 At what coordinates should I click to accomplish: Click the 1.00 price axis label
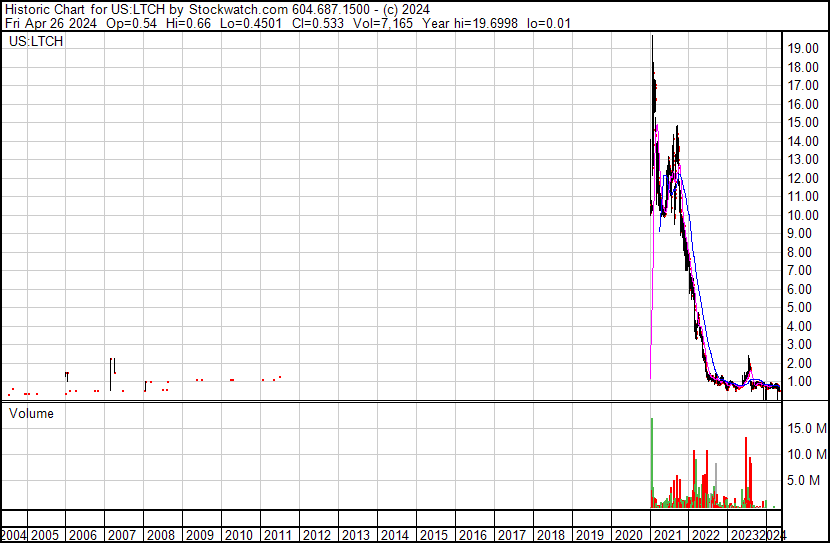802,381
